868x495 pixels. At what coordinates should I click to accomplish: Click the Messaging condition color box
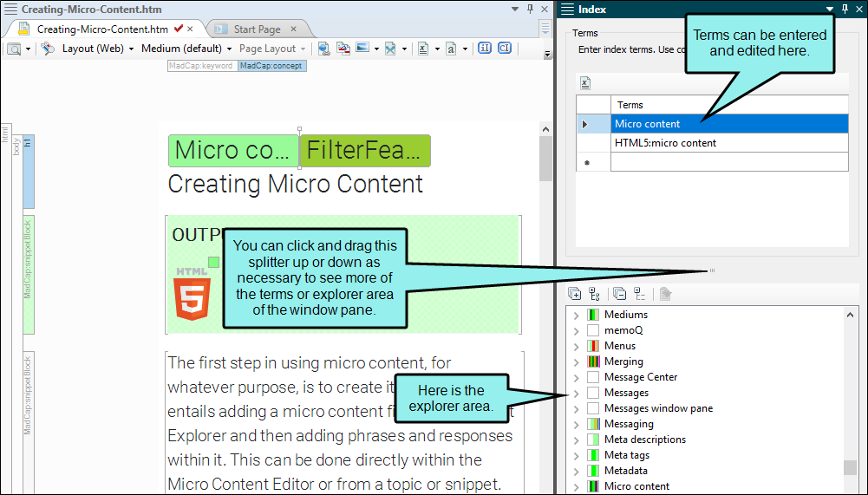click(x=593, y=424)
